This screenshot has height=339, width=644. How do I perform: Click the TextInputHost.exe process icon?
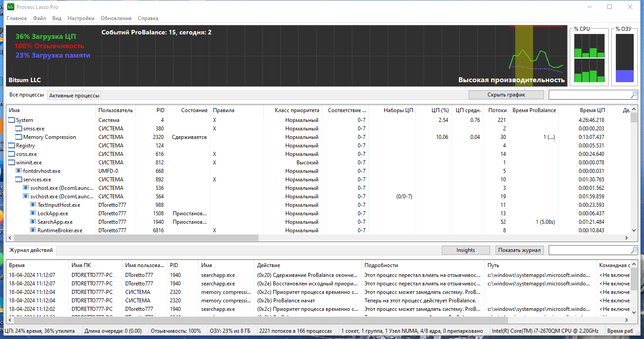33,205
